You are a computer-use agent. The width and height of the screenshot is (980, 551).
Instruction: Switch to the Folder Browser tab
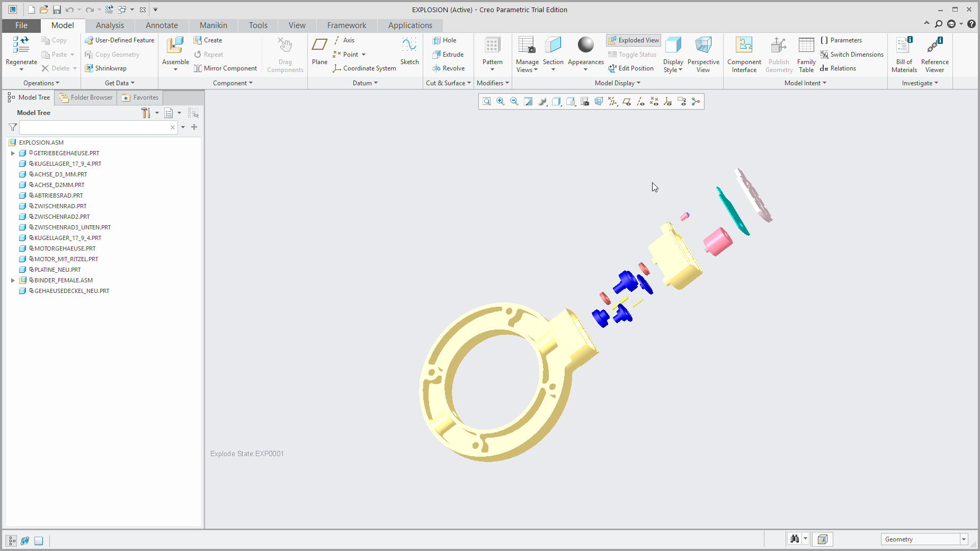(86, 97)
